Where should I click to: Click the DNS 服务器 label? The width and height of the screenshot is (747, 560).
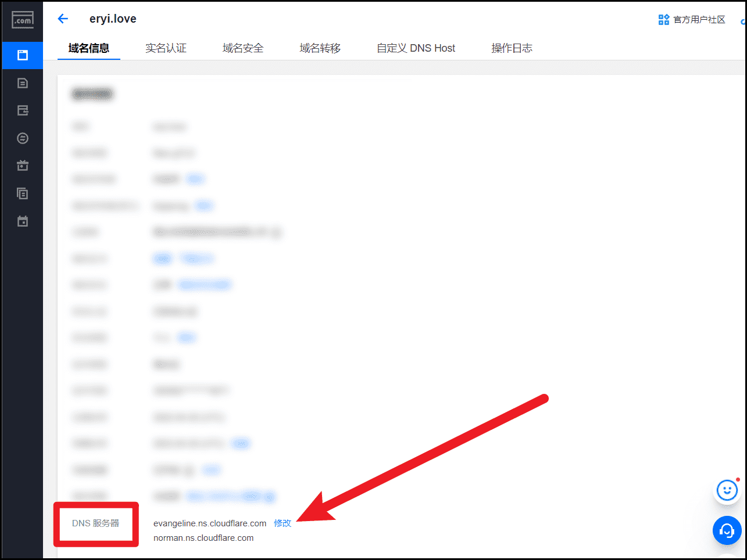(95, 523)
